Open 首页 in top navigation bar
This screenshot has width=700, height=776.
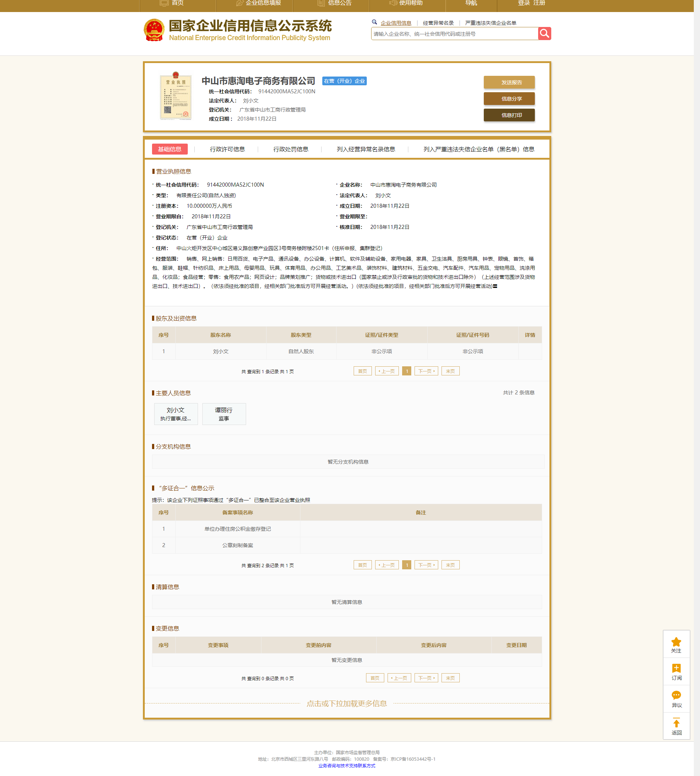point(177,3)
